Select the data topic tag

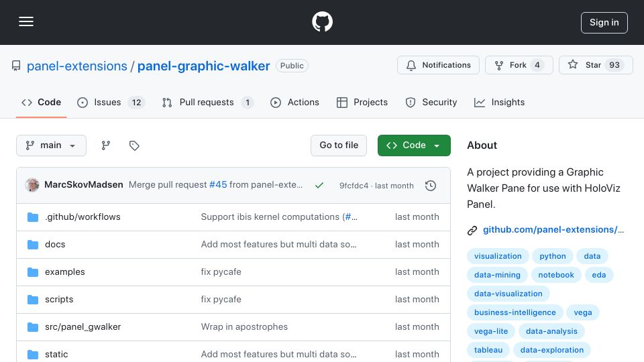tap(592, 256)
